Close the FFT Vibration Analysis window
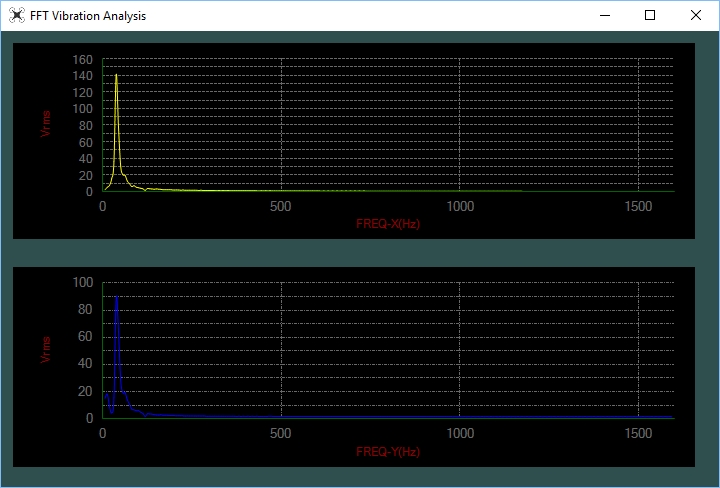The height and width of the screenshot is (488, 720). 696,16
